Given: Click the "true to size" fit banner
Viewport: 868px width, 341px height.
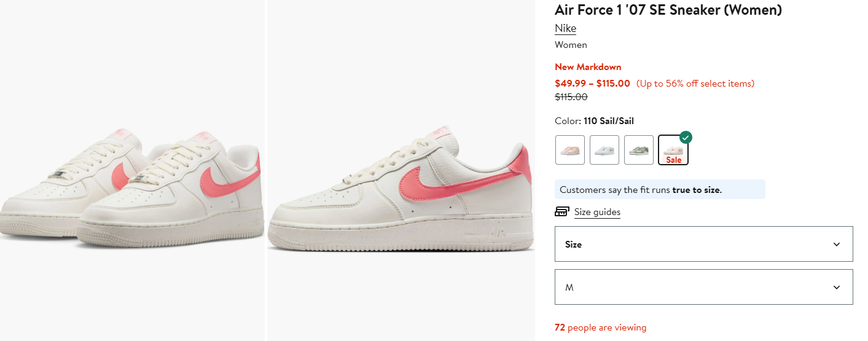Looking at the screenshot, I should point(659,190).
